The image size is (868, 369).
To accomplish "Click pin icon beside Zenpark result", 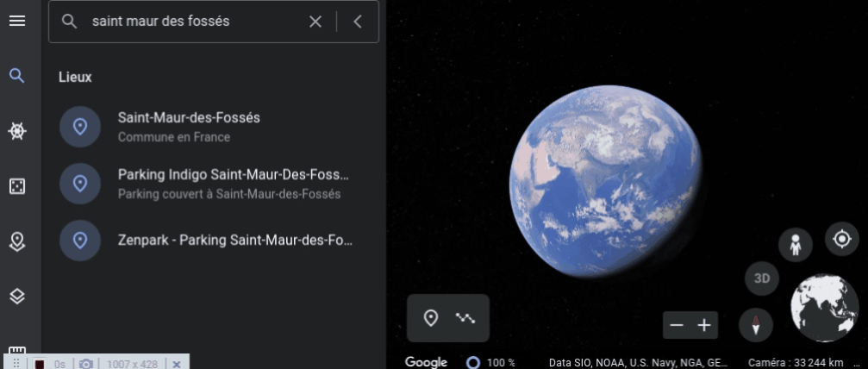I will pyautogui.click(x=80, y=241).
